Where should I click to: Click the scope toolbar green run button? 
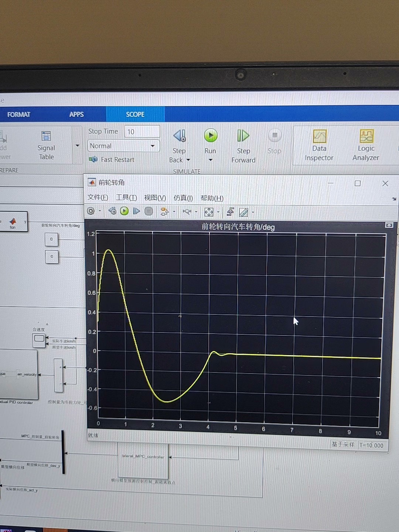(x=125, y=211)
